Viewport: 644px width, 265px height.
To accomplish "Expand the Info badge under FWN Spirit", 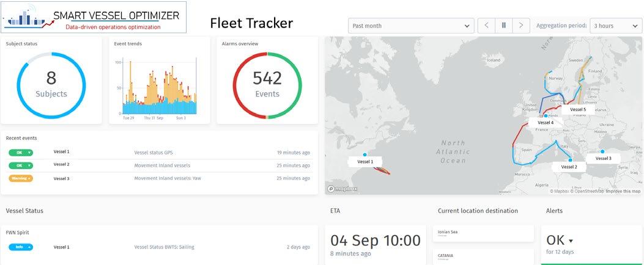I will pos(21,247).
